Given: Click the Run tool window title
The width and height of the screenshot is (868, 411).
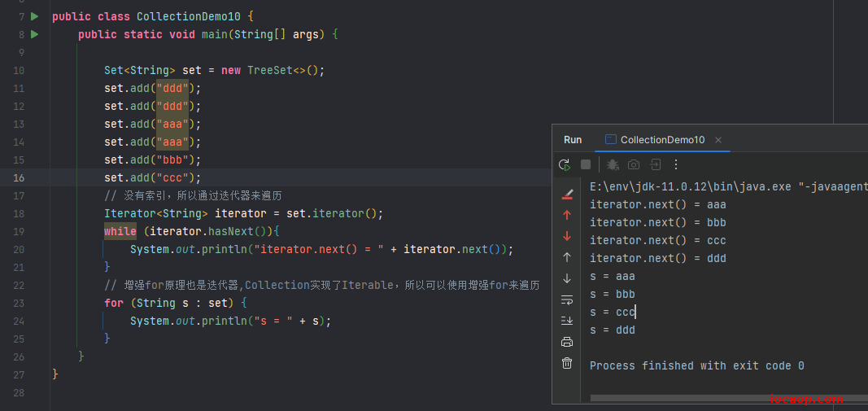Looking at the screenshot, I should tap(573, 140).
